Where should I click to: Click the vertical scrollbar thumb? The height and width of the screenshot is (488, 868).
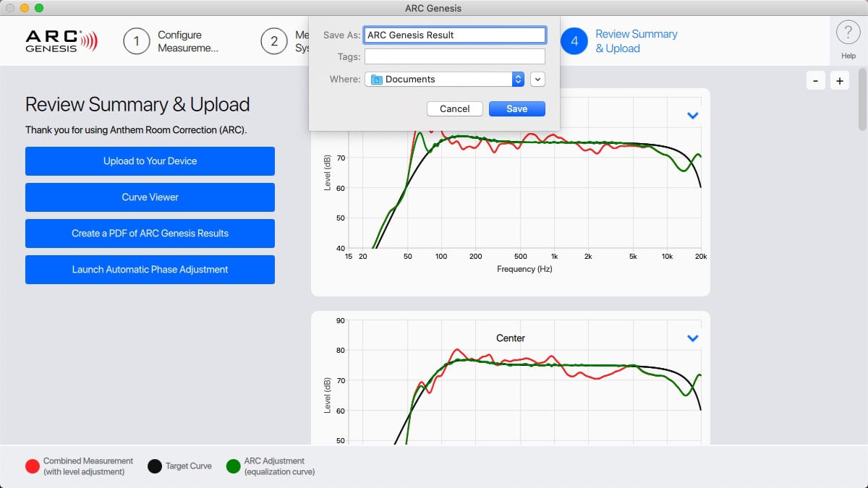pos(862,99)
